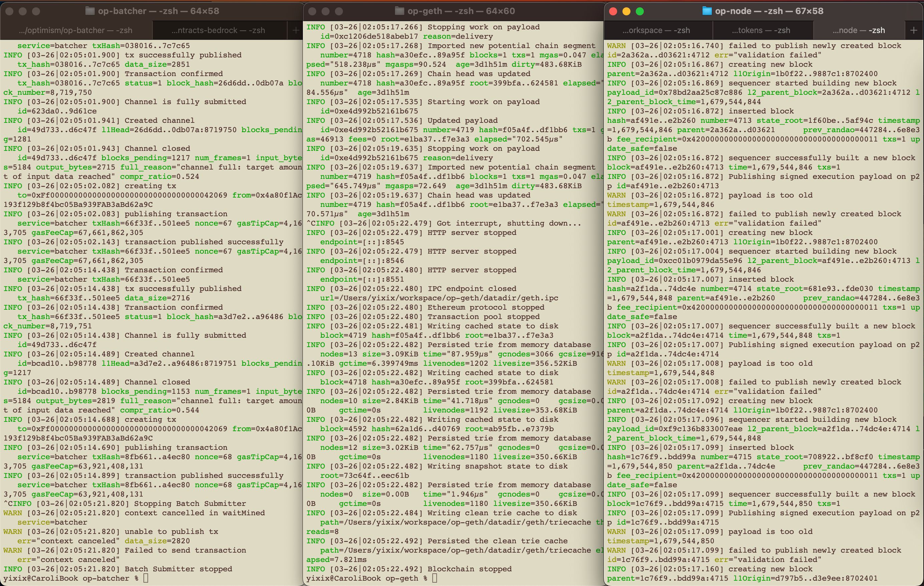
Task: Click id=623da0..9d61ce in op-batcher
Action: tap(57, 111)
